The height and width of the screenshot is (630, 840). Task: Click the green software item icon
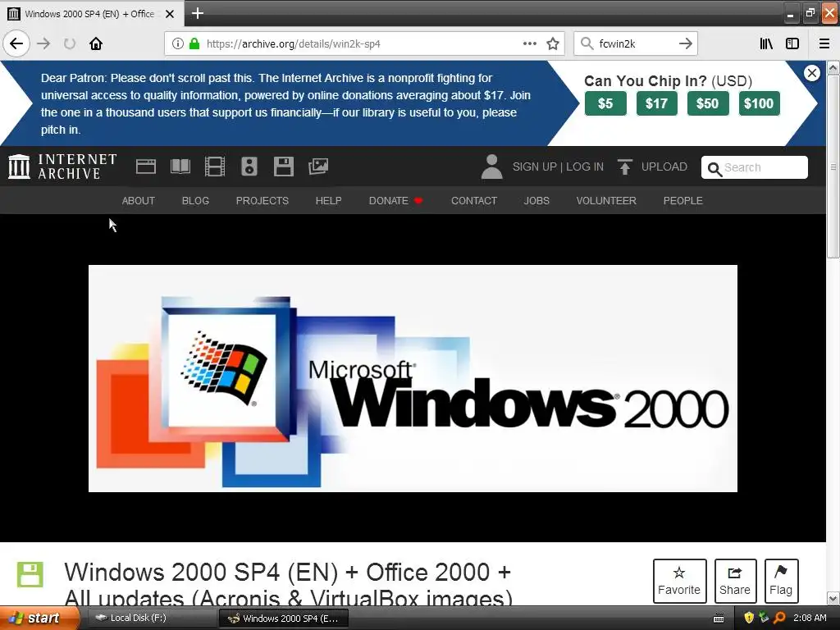click(x=30, y=574)
